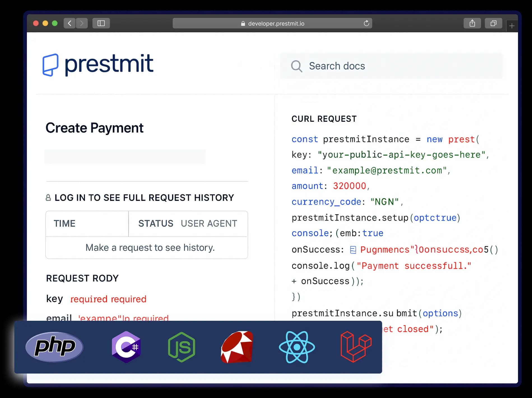Click the USER AGENT column header
Image resolution: width=532 pixels, height=398 pixels.
tap(209, 223)
